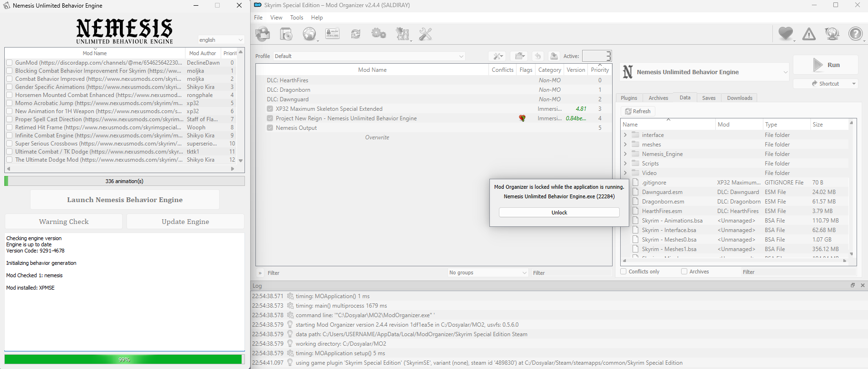Click the Priority column header in mod list
The height and width of the screenshot is (369, 868).
(600, 70)
